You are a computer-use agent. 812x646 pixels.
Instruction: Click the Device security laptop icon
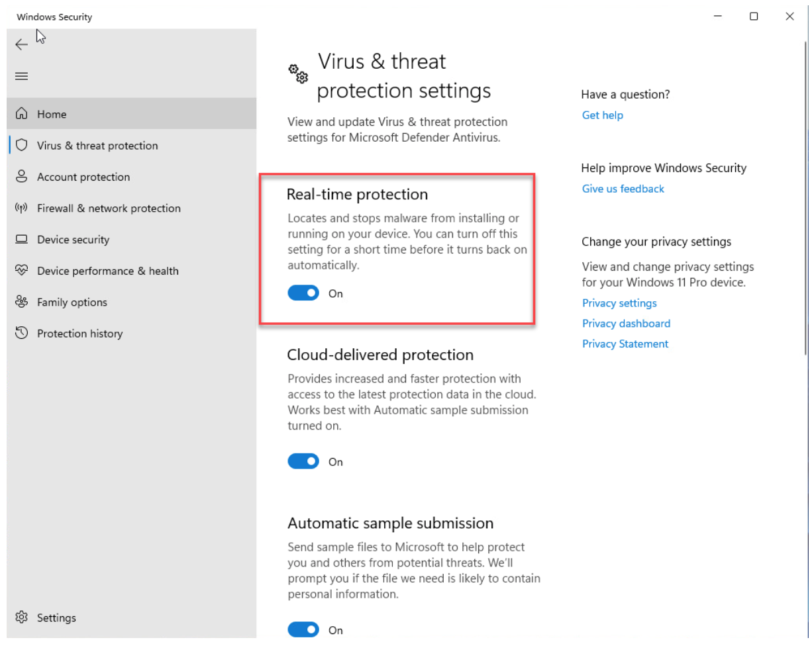(x=22, y=239)
